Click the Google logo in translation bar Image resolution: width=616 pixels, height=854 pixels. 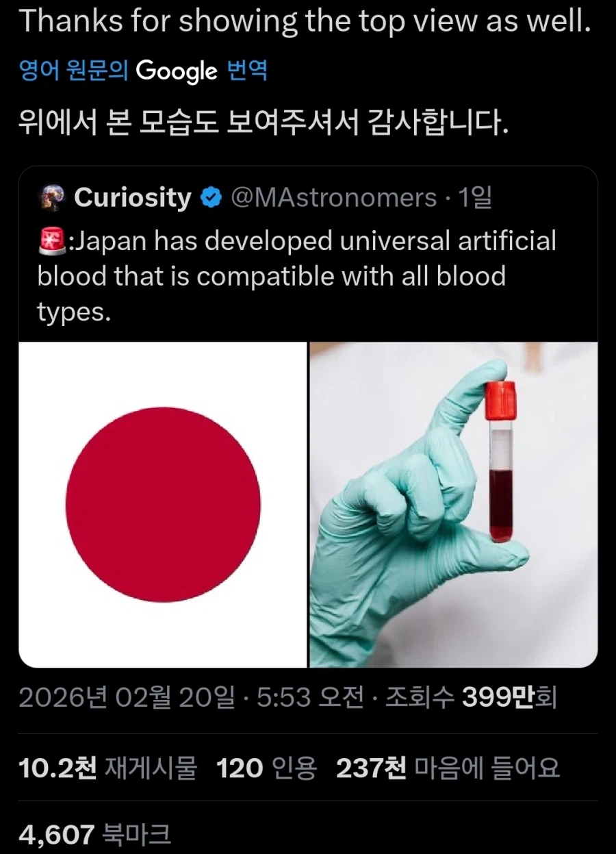(177, 71)
